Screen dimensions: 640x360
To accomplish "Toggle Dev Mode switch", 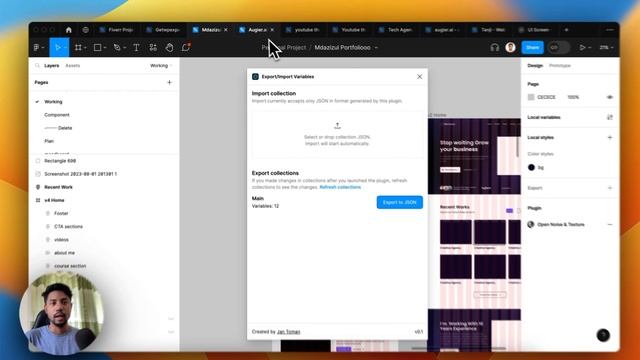I will [558, 48].
